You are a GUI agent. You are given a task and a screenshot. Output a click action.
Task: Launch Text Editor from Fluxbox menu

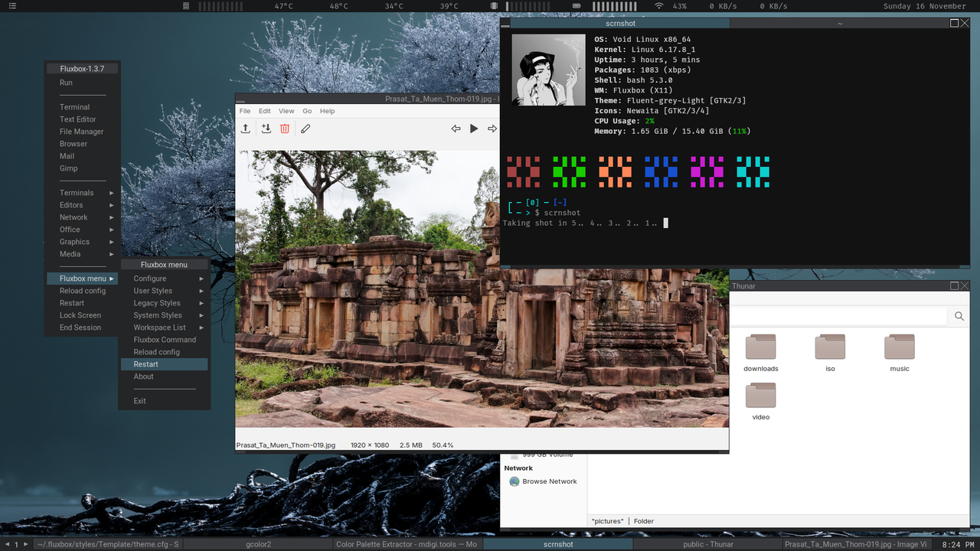click(x=83, y=119)
